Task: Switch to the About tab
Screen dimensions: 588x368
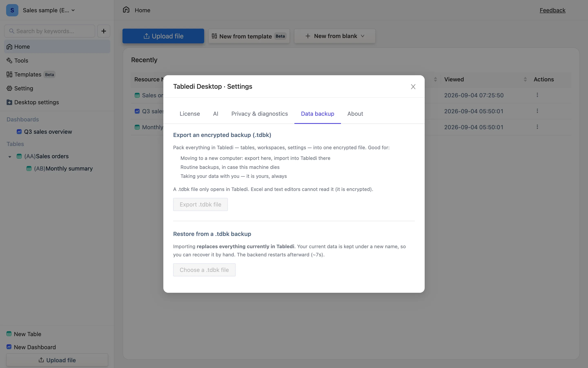Action: 355,114
